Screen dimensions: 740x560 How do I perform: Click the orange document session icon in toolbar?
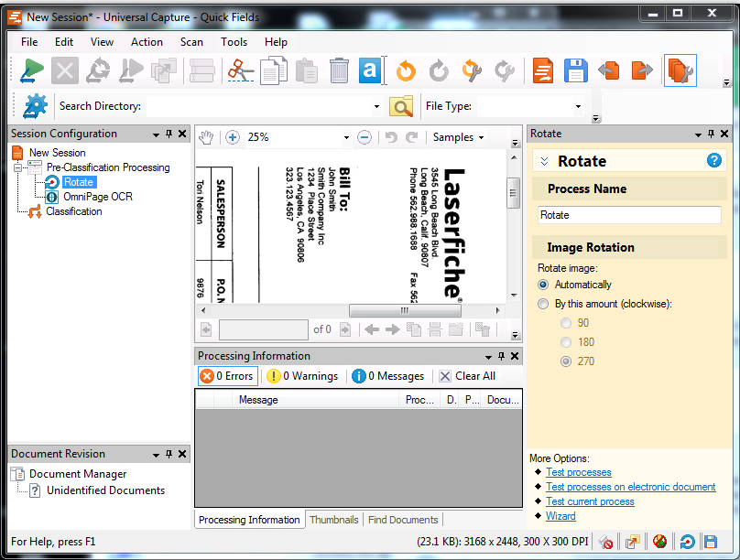coord(543,70)
